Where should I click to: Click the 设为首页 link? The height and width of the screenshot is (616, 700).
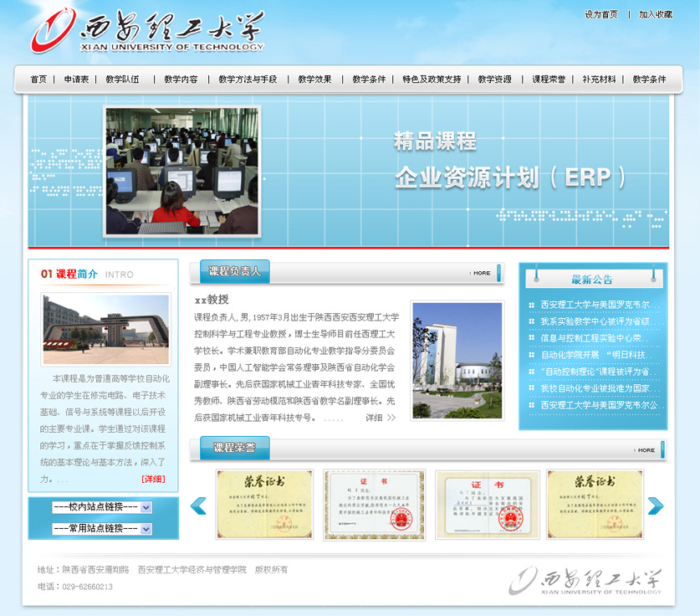click(x=601, y=15)
